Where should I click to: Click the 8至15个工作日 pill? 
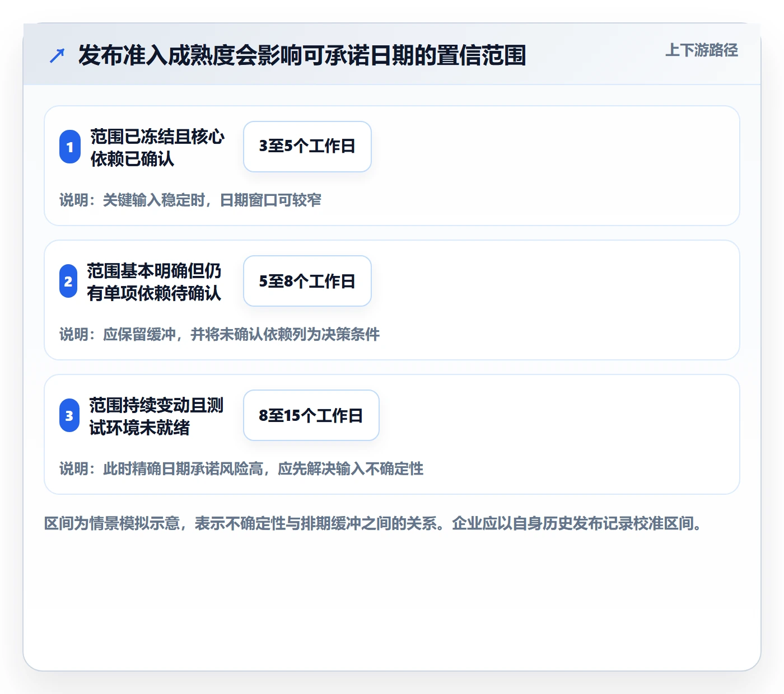[x=311, y=415]
